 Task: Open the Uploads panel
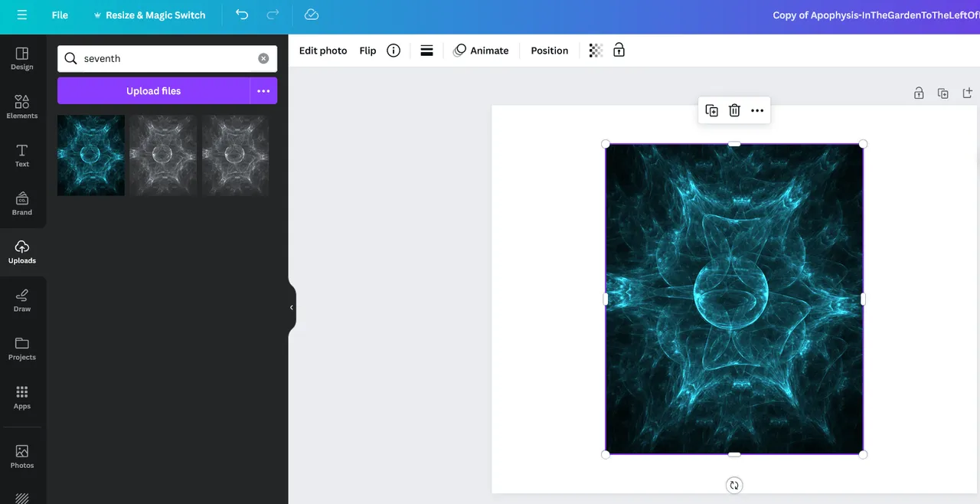[22, 252]
